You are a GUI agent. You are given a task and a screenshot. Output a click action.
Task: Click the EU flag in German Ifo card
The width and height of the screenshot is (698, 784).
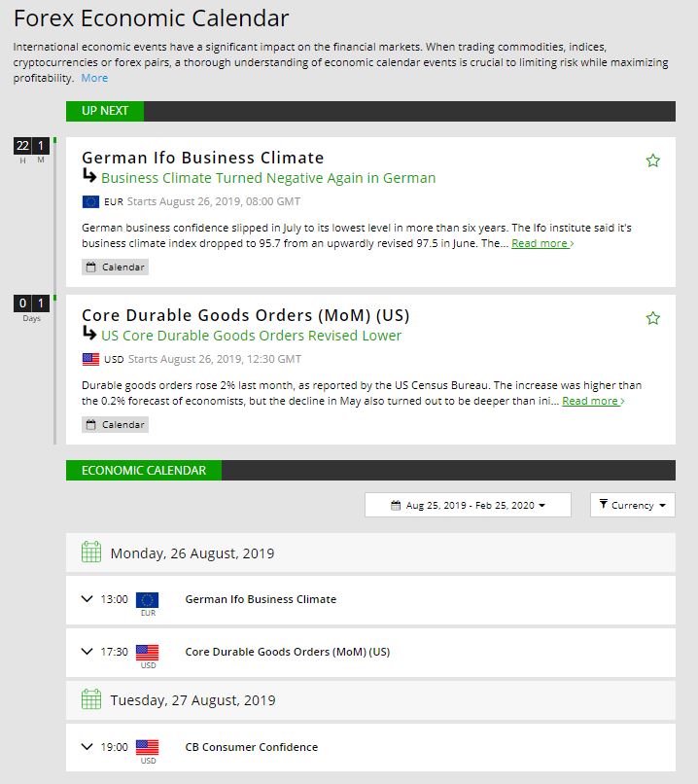[x=90, y=202]
